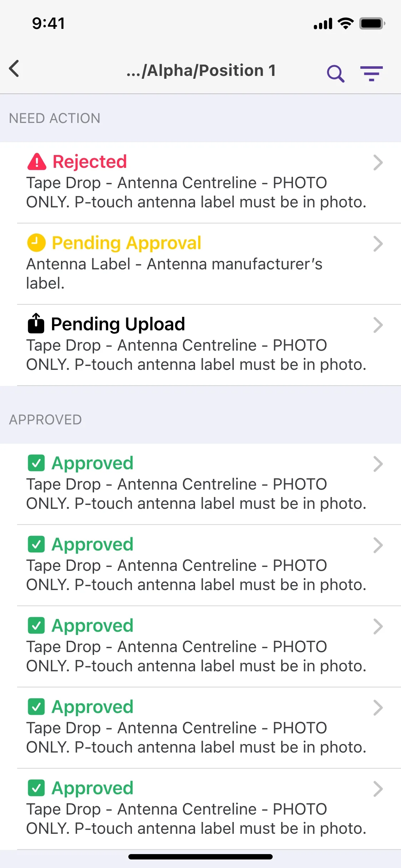The image size is (401, 868).
Task: Tap the home indicator bar
Action: [x=200, y=857]
